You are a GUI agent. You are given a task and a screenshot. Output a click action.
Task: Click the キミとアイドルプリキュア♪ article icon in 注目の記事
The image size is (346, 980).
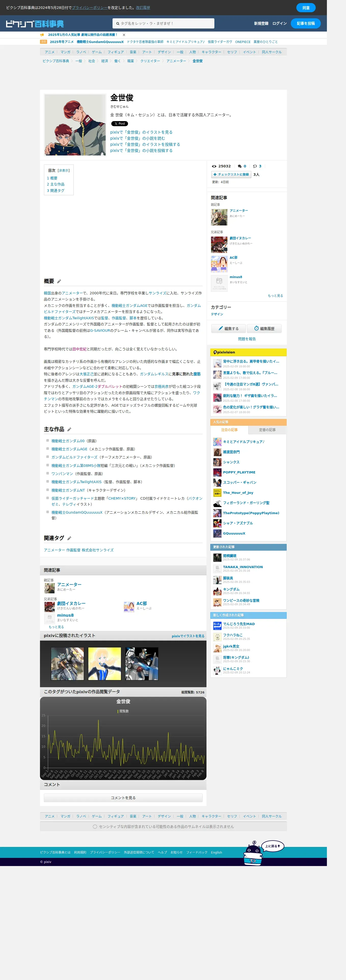pos(217,442)
